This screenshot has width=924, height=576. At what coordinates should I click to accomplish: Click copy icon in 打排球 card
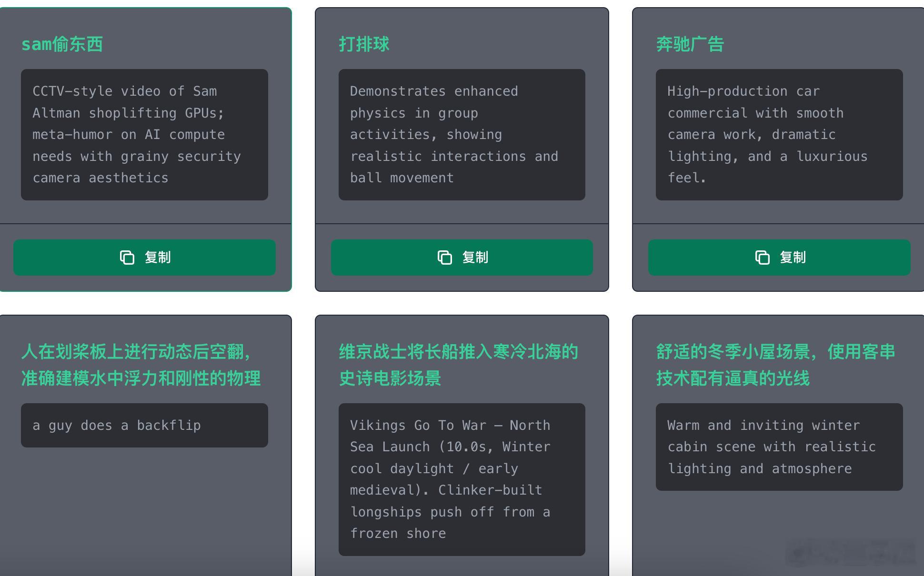444,258
